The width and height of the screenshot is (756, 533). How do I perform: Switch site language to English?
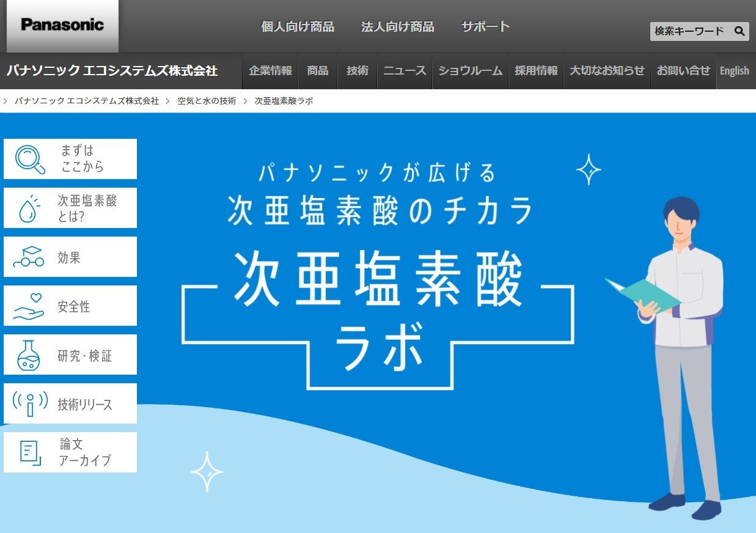735,71
